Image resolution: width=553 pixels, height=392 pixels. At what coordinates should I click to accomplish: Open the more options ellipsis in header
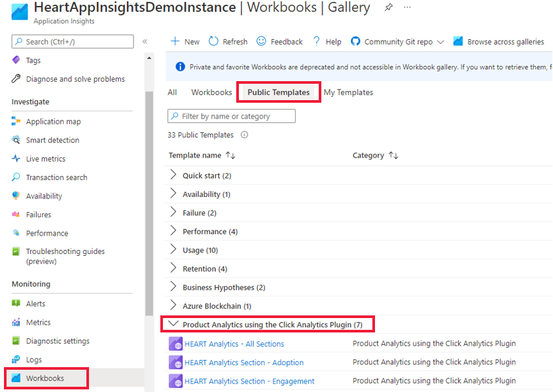[x=407, y=7]
